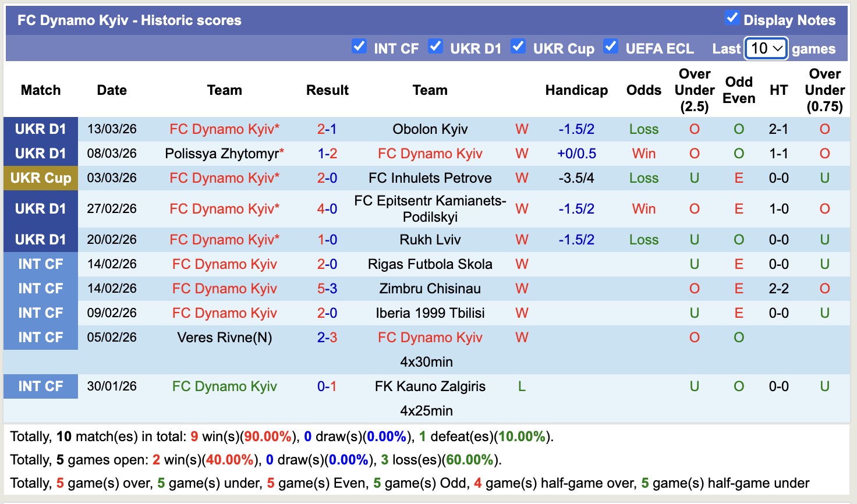857x504 pixels.
Task: Disable the UKR D1 filter
Action: [435, 46]
